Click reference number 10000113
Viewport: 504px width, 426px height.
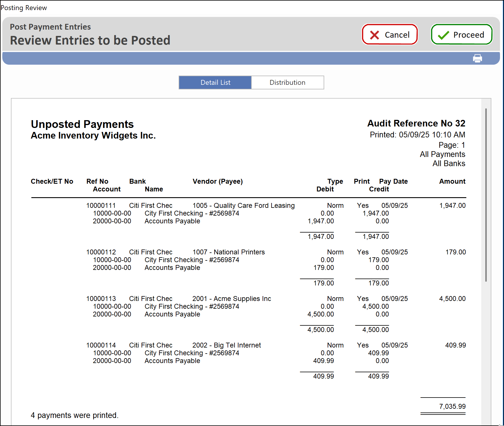(101, 299)
